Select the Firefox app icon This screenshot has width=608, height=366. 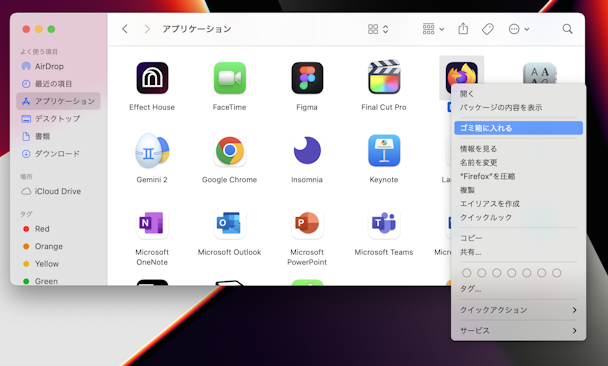tap(461, 74)
